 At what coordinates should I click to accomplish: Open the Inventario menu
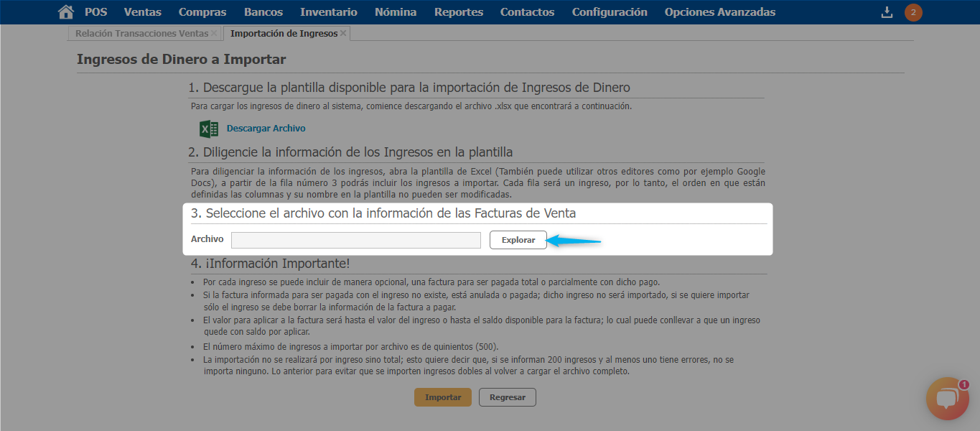pos(328,12)
